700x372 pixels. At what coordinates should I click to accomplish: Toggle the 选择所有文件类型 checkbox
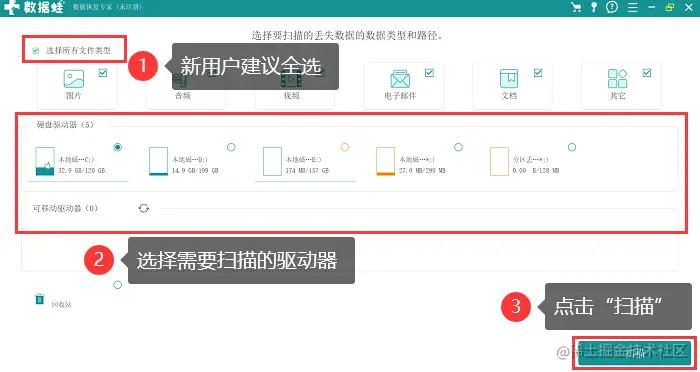pos(36,51)
